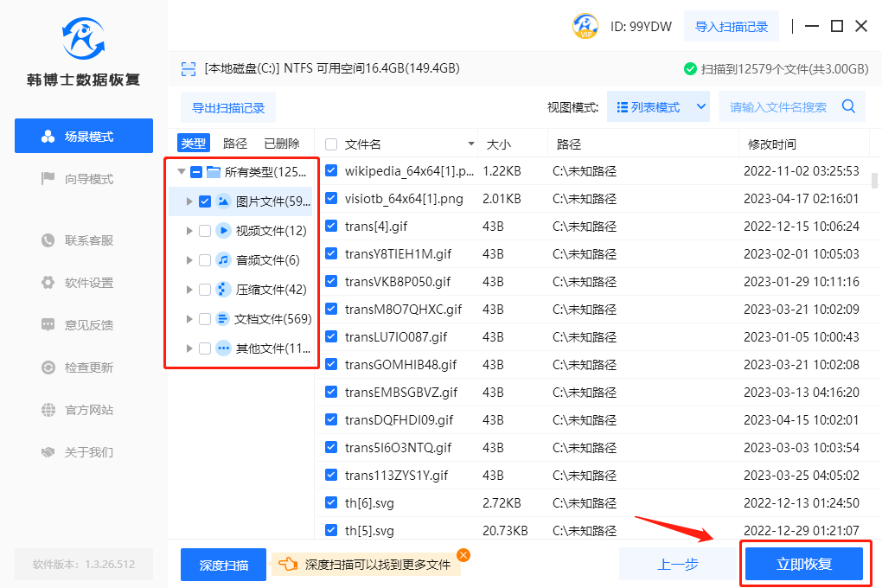Sort by the 大小 column header

point(498,144)
